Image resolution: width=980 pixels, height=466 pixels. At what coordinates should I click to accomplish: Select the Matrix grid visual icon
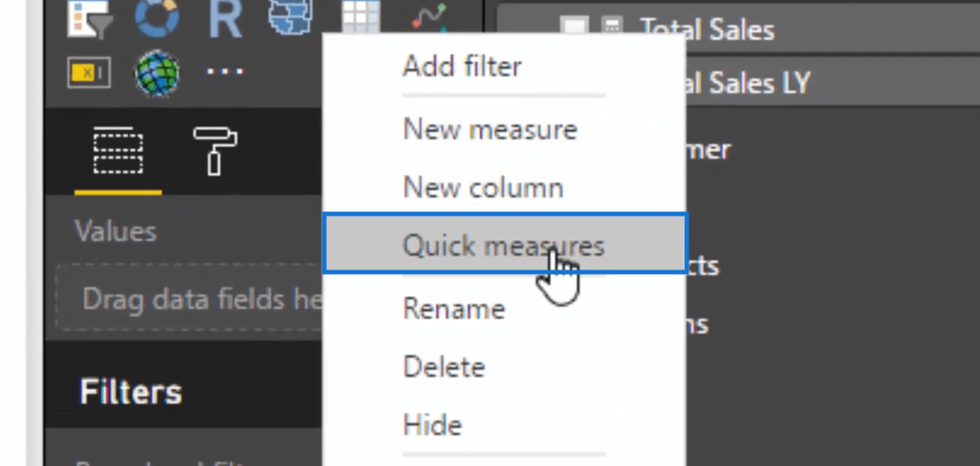coord(362,17)
